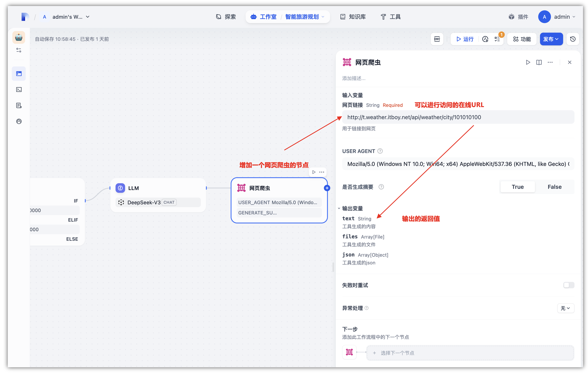Open the checklist icon with badge

click(x=497, y=39)
